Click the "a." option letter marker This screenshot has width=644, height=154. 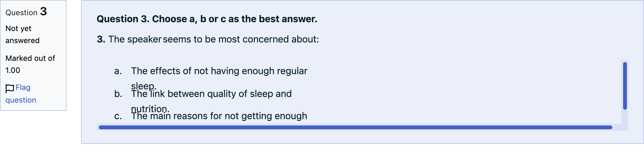(x=118, y=71)
